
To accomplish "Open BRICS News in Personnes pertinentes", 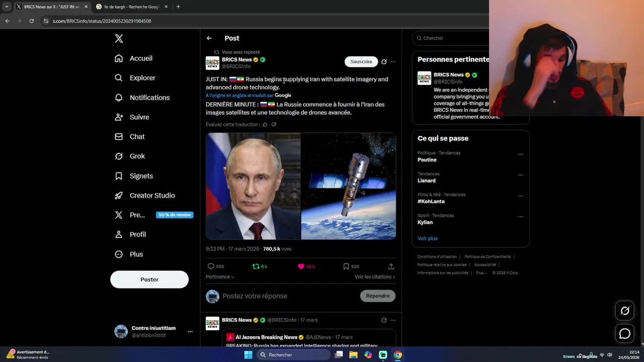I will point(448,75).
